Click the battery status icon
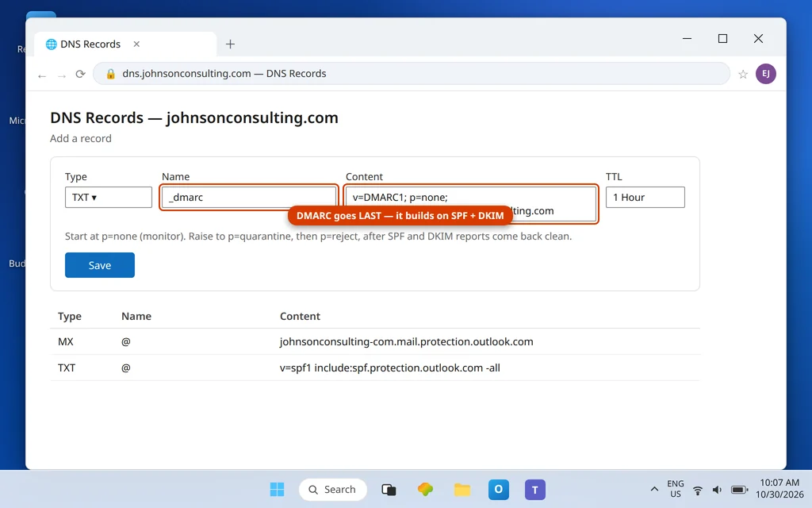 (740, 490)
